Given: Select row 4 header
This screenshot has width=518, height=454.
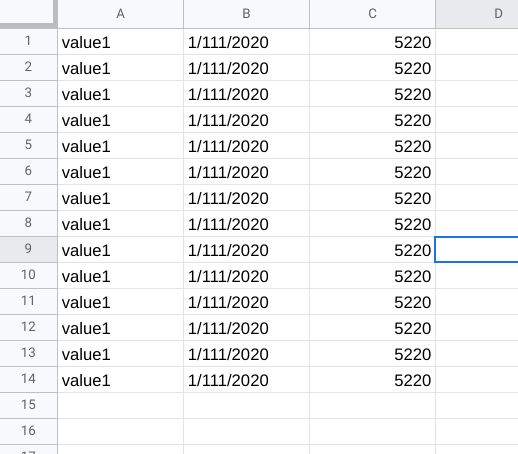Looking at the screenshot, I should tap(28, 119).
